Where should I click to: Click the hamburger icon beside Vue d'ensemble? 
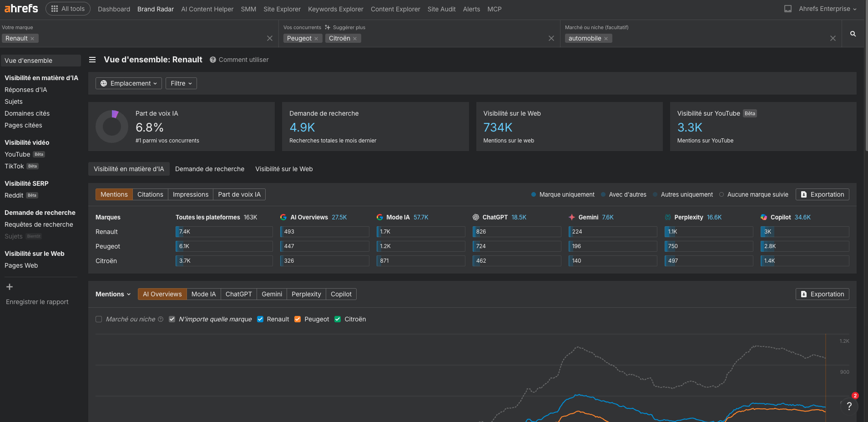coord(92,60)
